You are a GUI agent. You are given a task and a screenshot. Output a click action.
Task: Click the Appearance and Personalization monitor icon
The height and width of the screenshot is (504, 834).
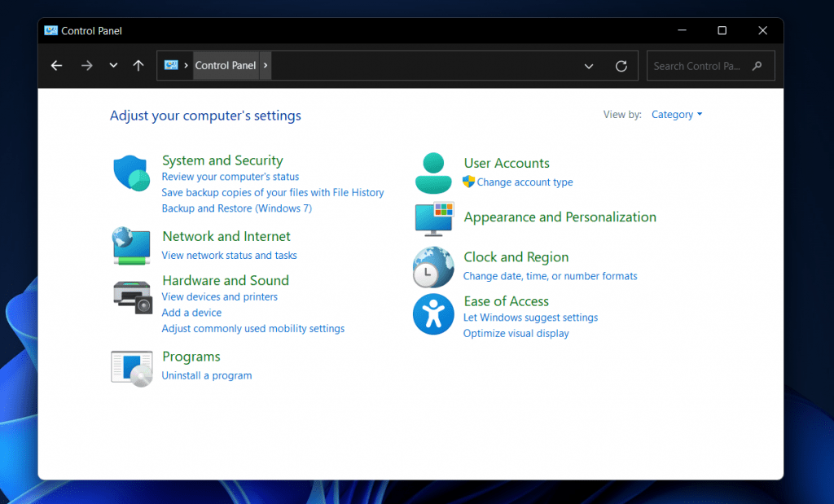[x=433, y=219]
